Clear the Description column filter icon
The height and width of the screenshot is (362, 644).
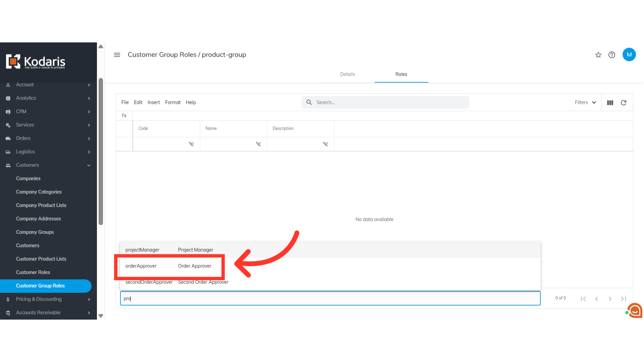pos(325,144)
